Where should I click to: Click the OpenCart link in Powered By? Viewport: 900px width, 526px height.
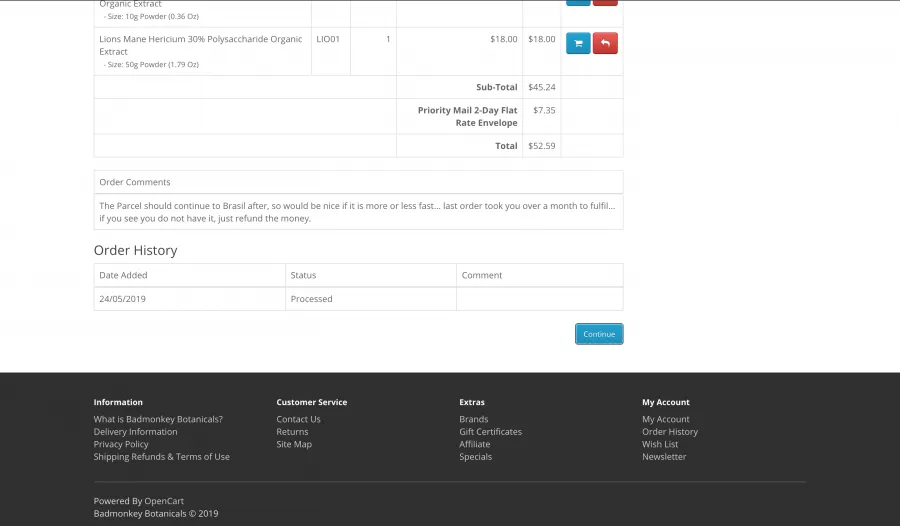click(x=164, y=501)
